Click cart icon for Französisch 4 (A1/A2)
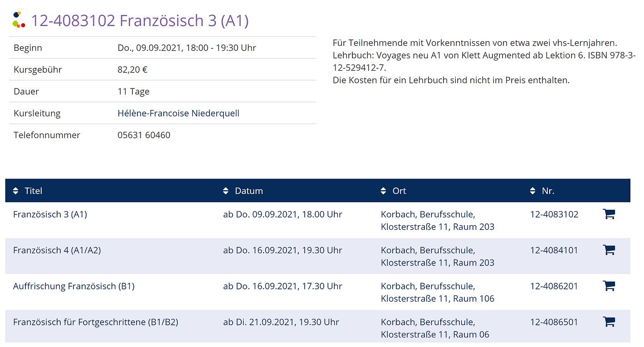644x347 pixels. 609,250
